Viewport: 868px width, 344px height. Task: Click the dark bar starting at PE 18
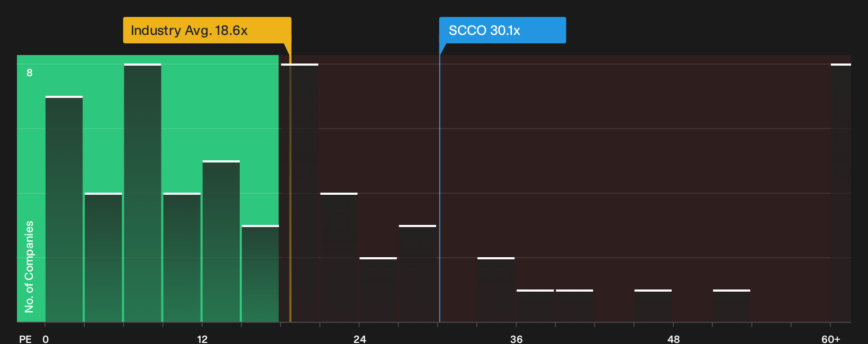(300, 193)
